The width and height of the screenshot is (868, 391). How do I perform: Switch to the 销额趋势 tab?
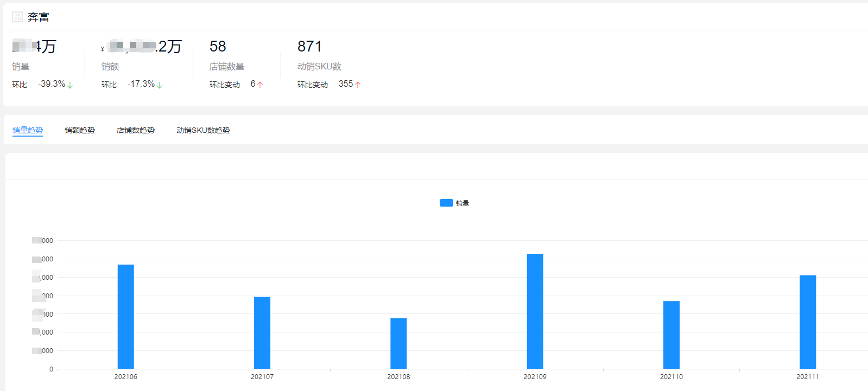(80, 130)
